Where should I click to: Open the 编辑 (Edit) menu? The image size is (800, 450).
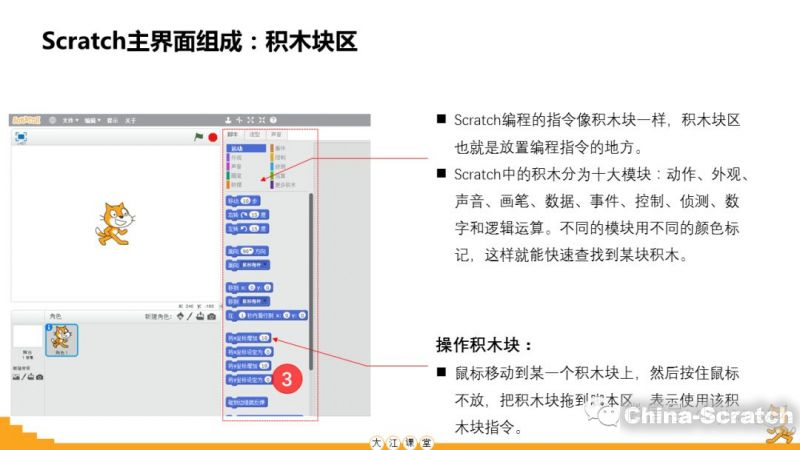point(91,120)
